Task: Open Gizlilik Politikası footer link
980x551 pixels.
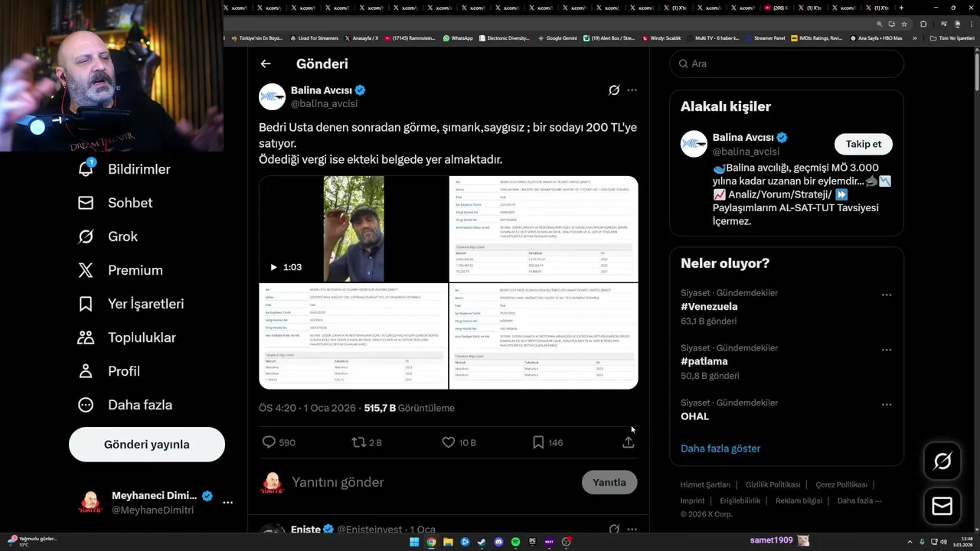Action: [773, 484]
